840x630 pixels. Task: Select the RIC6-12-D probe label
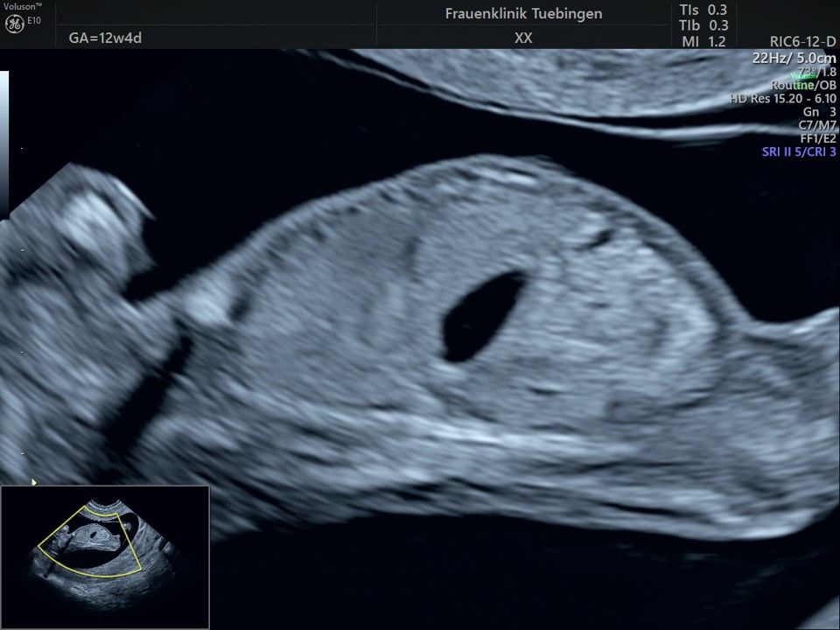point(799,43)
